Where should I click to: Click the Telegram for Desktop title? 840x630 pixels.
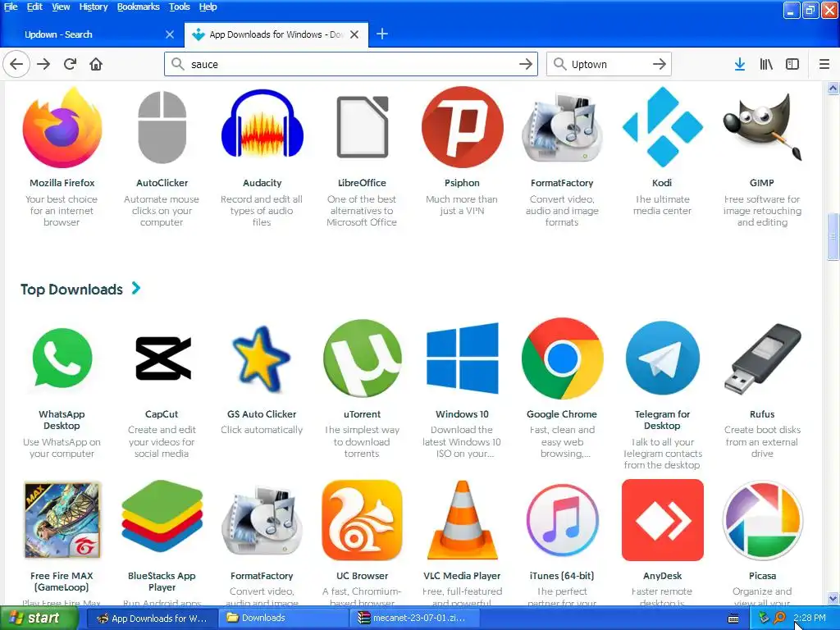tap(662, 420)
